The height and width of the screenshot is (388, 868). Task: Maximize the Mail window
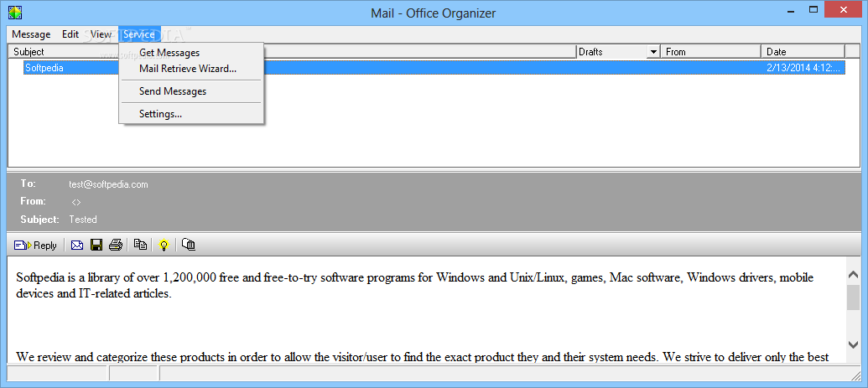point(813,9)
